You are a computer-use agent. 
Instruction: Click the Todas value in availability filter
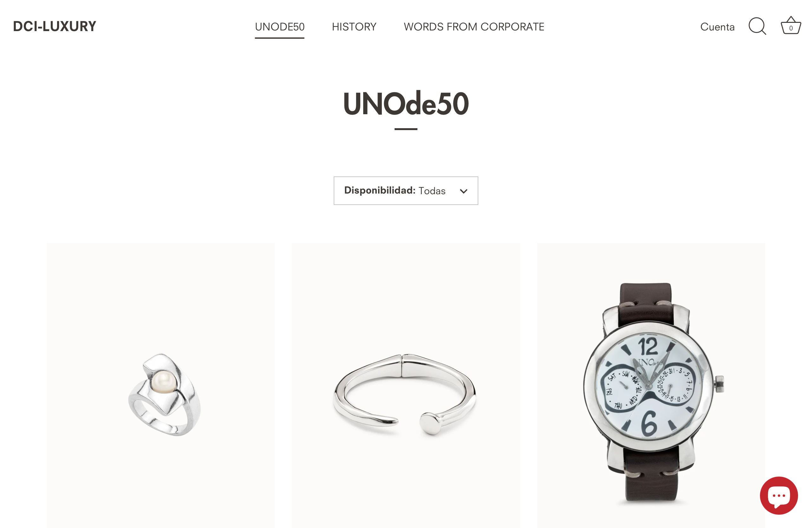click(432, 191)
